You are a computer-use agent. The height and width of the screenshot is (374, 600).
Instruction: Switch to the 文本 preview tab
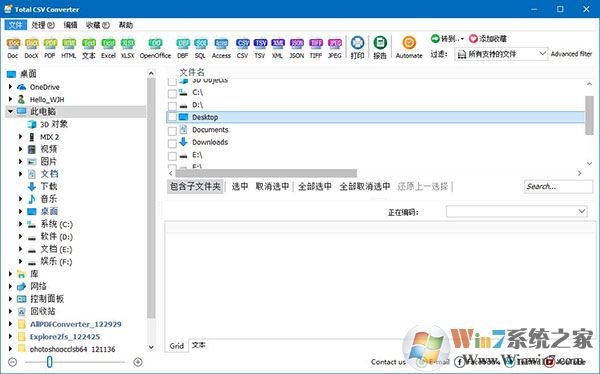199,345
